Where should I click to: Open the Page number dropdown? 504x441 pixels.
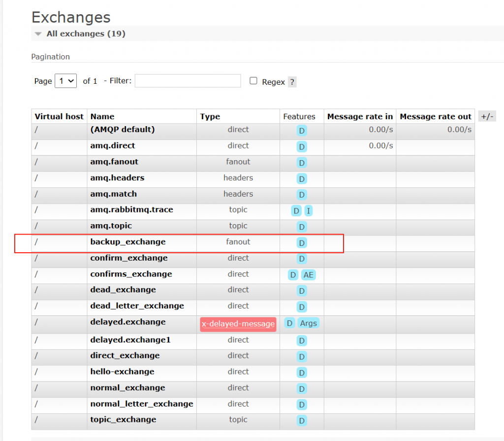pyautogui.click(x=65, y=81)
